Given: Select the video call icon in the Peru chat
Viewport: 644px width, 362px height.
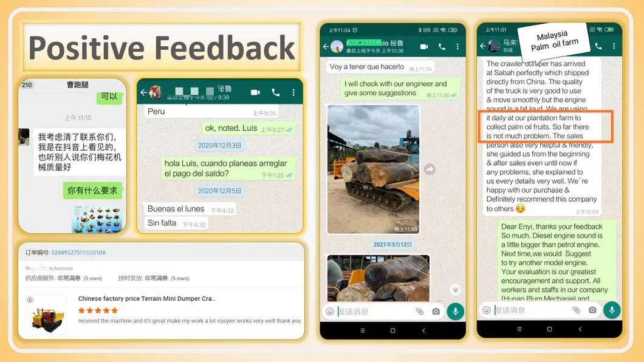Looking at the screenshot, I should (254, 91).
